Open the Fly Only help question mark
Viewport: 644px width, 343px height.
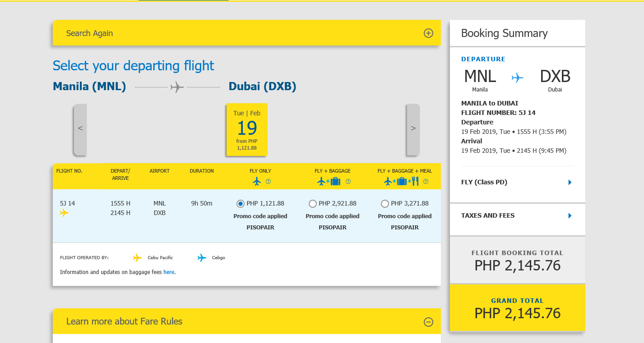(268, 182)
